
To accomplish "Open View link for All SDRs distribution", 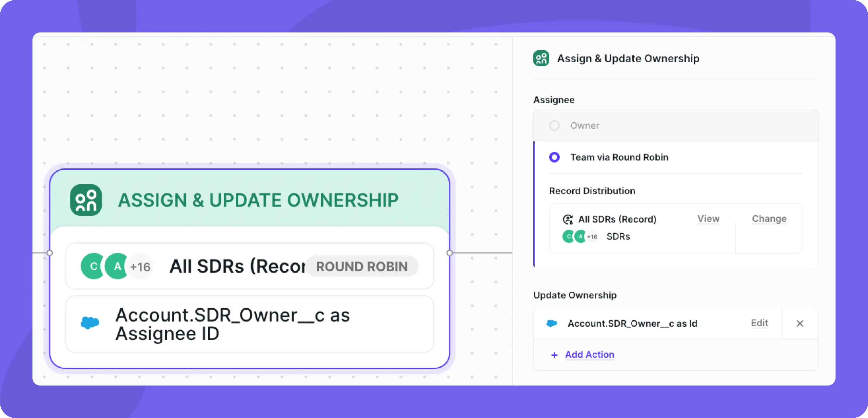I will (708, 219).
